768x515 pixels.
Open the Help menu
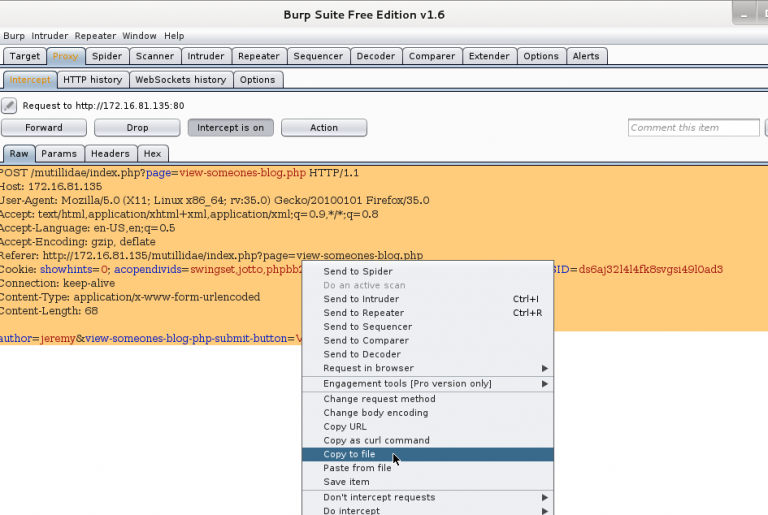click(174, 36)
